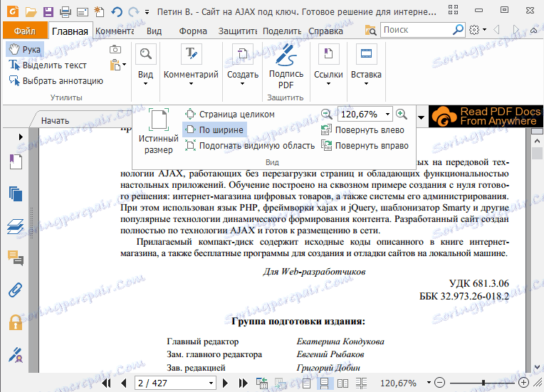
Task: Activate the Рука hand tool
Action: (x=25, y=50)
